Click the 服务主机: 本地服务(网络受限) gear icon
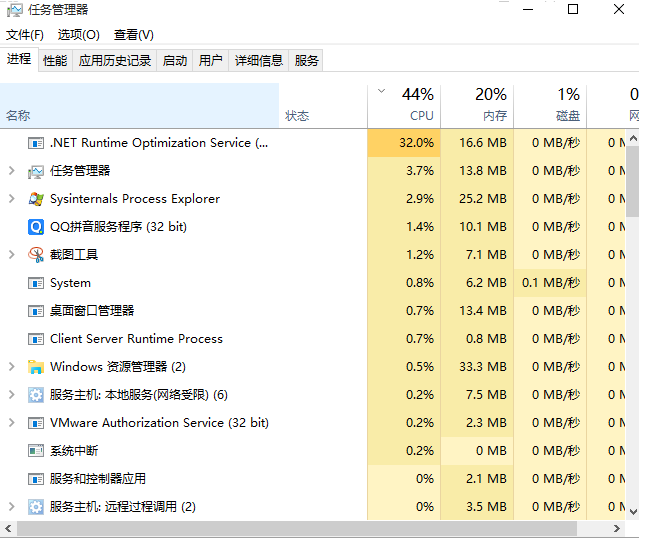 tap(36, 395)
